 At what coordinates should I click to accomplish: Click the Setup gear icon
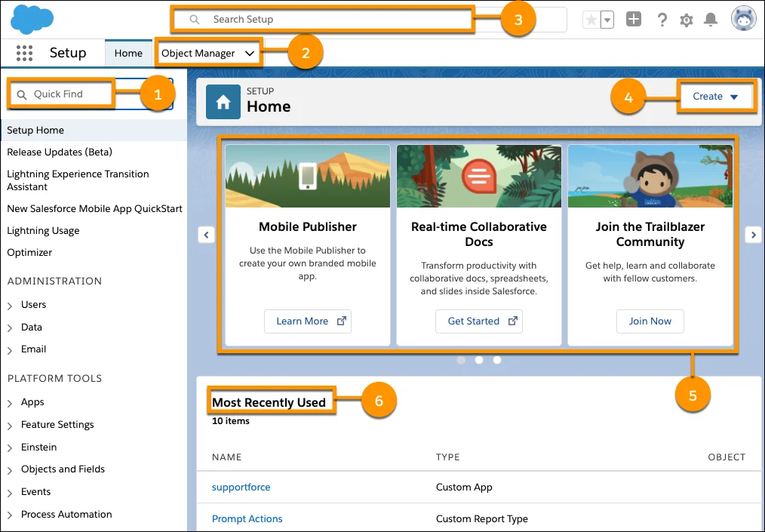pos(686,20)
